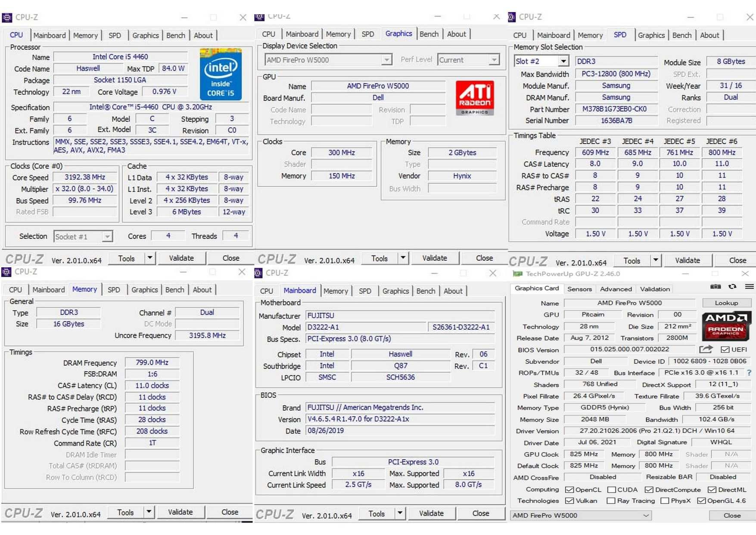Click the CPU-Z title icon of the Mainboard window

pyautogui.click(x=258, y=273)
